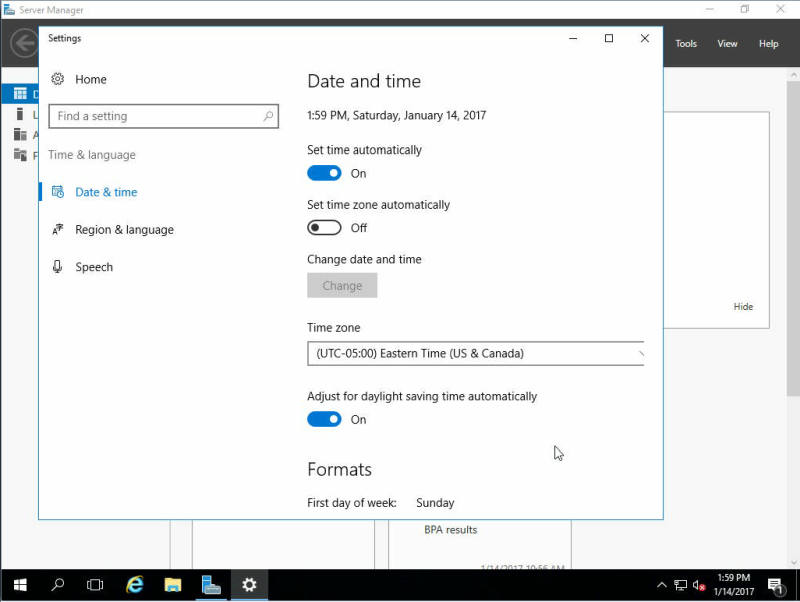
Task: Switch to Server Manager on the taskbar
Action: pos(211,585)
